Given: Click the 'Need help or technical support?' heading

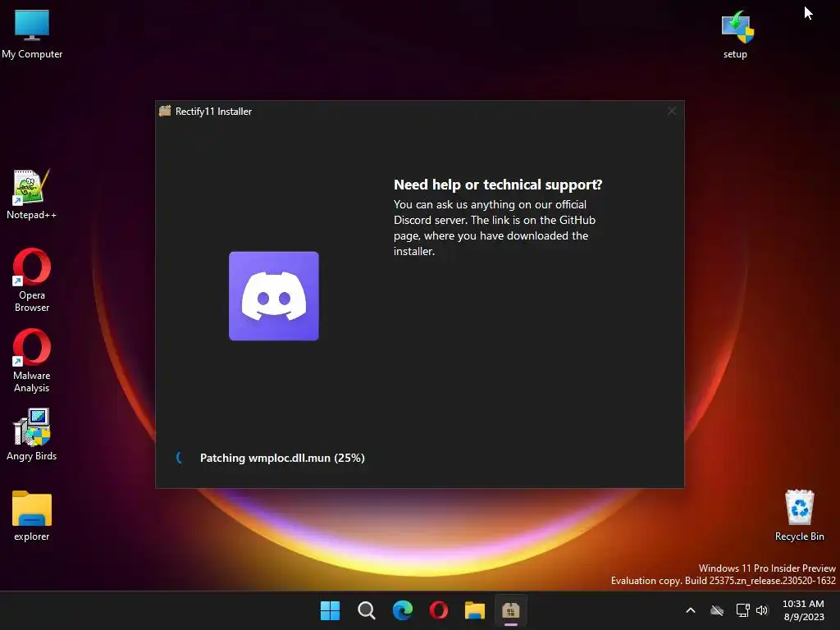Looking at the screenshot, I should click(x=498, y=185).
